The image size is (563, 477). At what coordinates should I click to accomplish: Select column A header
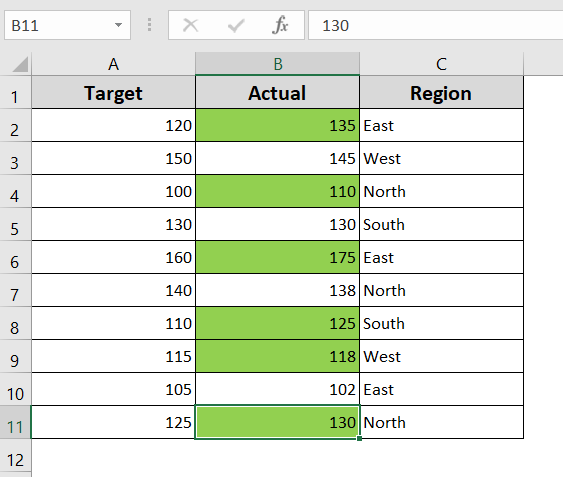coord(113,64)
